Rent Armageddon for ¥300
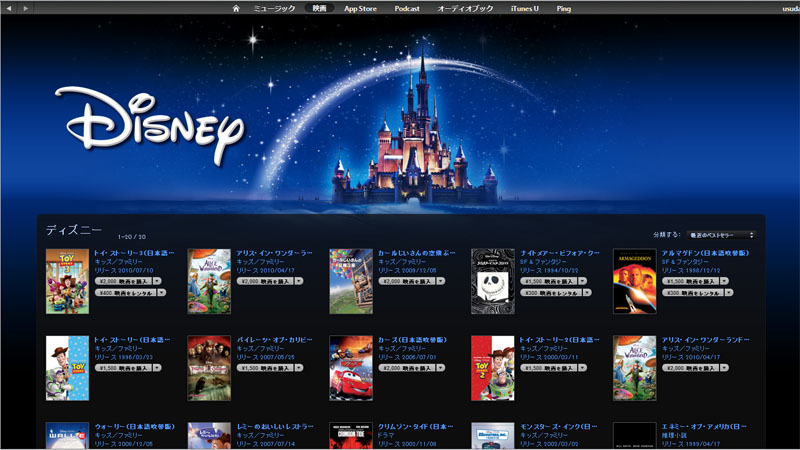 click(693, 293)
